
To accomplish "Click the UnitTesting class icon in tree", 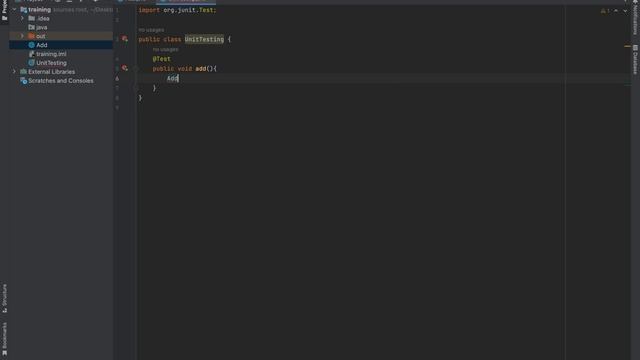I will (x=31, y=63).
